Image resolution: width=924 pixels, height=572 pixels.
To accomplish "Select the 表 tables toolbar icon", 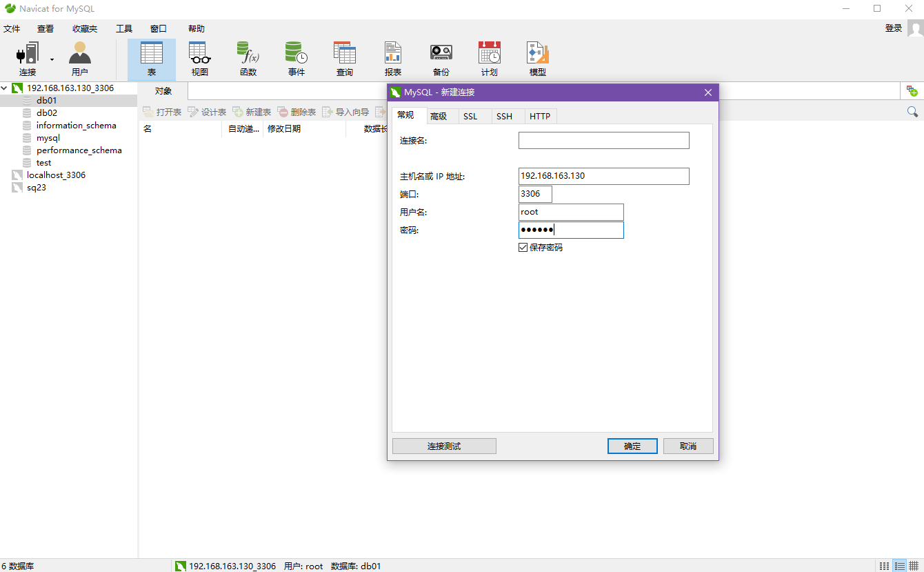I will pyautogui.click(x=152, y=59).
